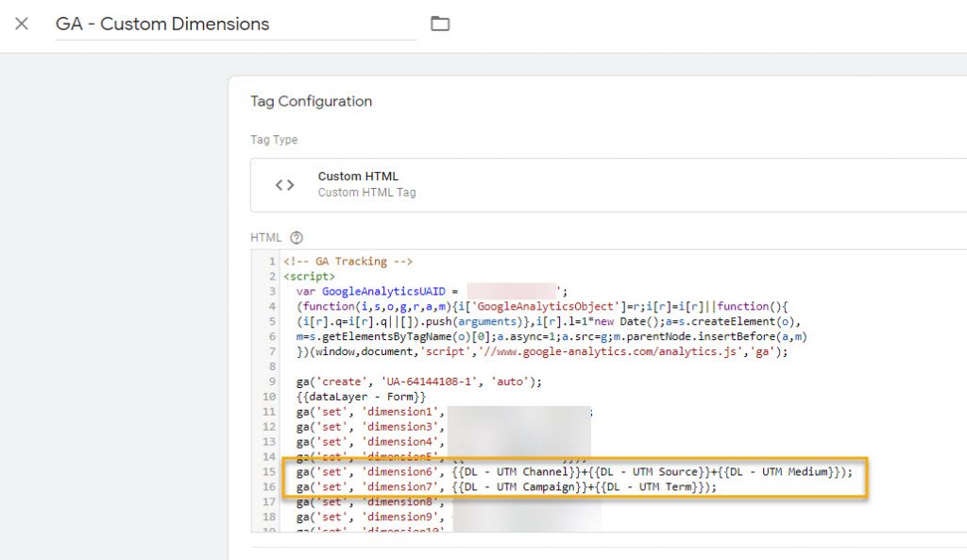The height and width of the screenshot is (560, 967).
Task: Click the GoogleAnalyticsUAID variable line
Action: [432, 291]
